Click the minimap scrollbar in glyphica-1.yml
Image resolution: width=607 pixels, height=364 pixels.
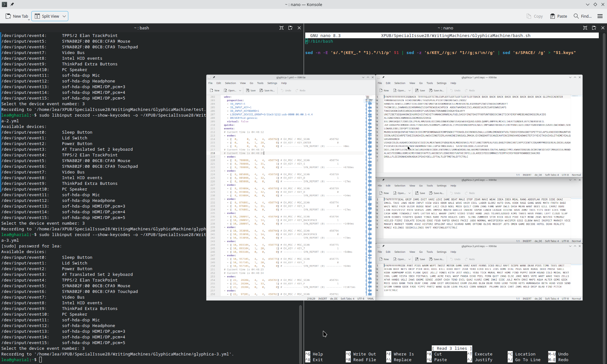pos(369,195)
